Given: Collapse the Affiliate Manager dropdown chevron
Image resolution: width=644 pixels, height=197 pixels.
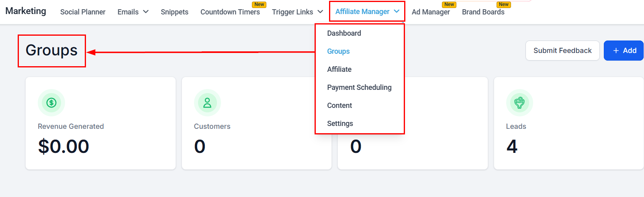Looking at the screenshot, I should point(397,11).
